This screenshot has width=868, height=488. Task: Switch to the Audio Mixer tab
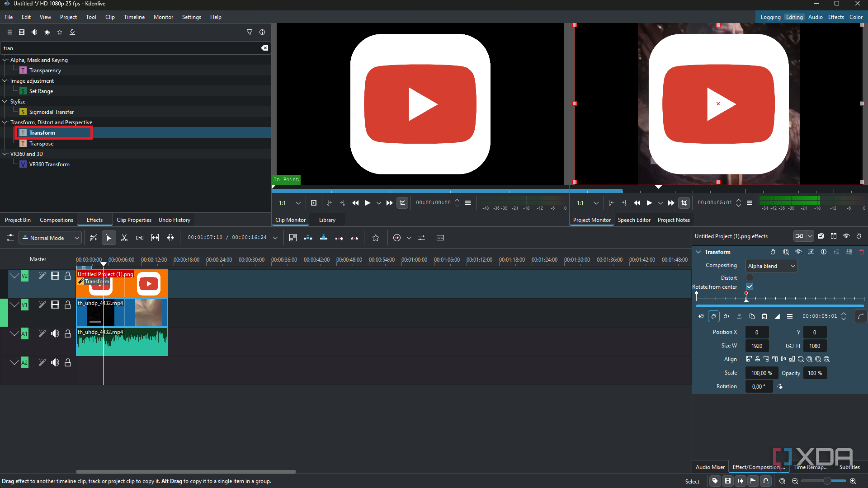710,467
